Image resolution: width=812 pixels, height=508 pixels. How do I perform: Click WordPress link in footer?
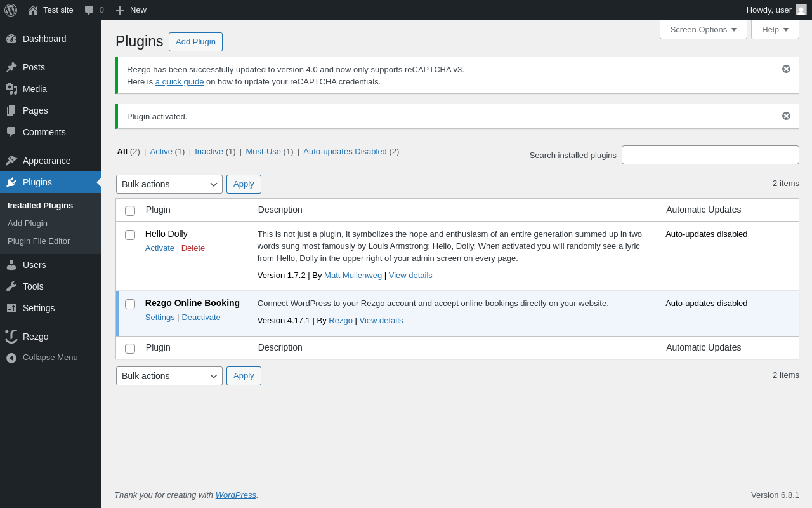coord(236,495)
